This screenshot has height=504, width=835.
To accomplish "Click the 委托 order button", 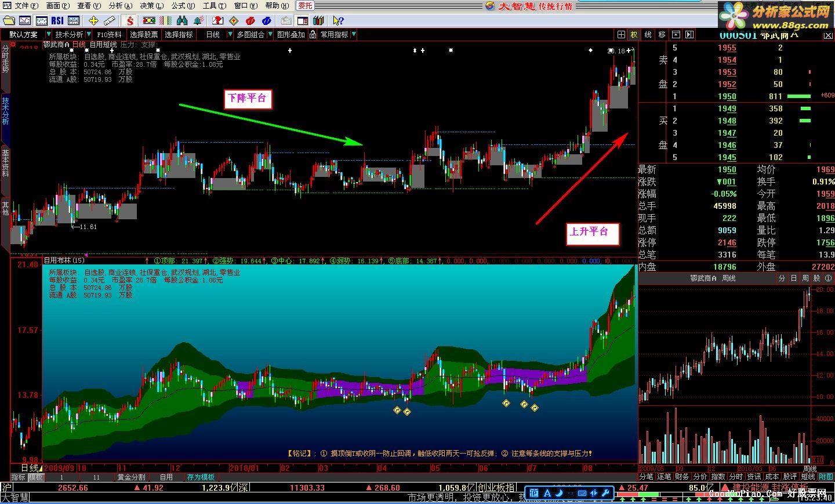I will (305, 6).
